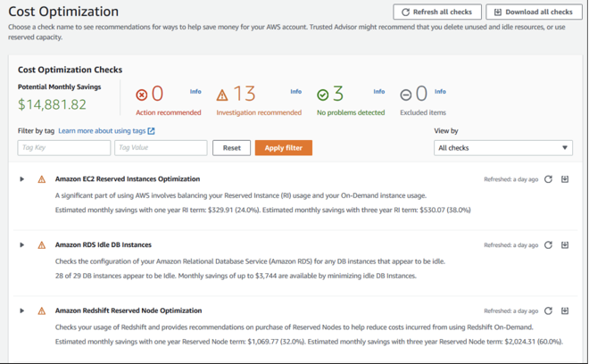The image size is (589, 364).
Task: Click into the Tag Key input field
Action: (x=64, y=148)
